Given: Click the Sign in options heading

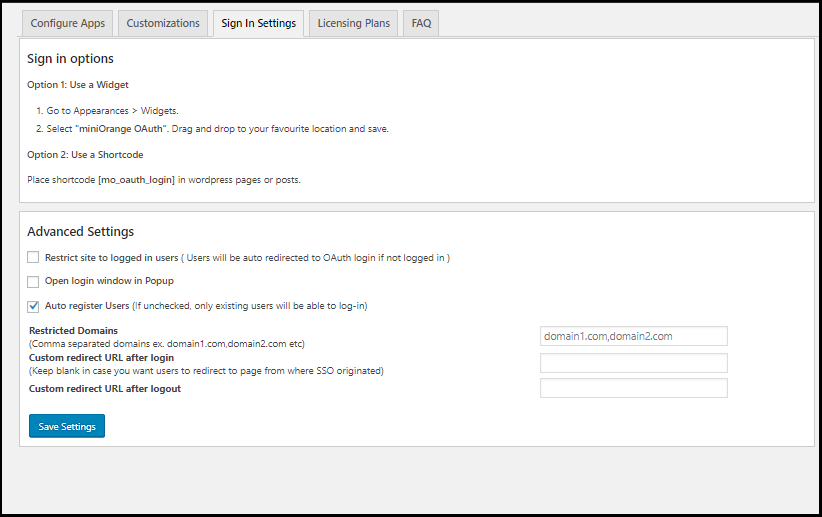Looking at the screenshot, I should (70, 59).
